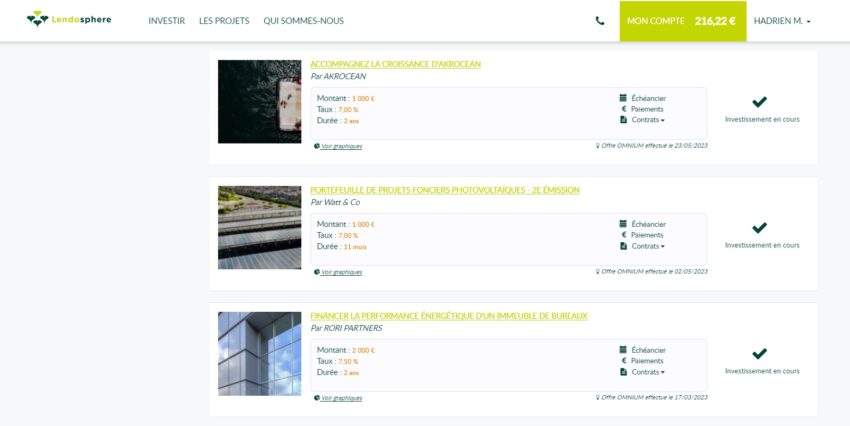The width and height of the screenshot is (850, 426).
Task: Open Paiements text link for Watt & Co
Action: (x=647, y=235)
